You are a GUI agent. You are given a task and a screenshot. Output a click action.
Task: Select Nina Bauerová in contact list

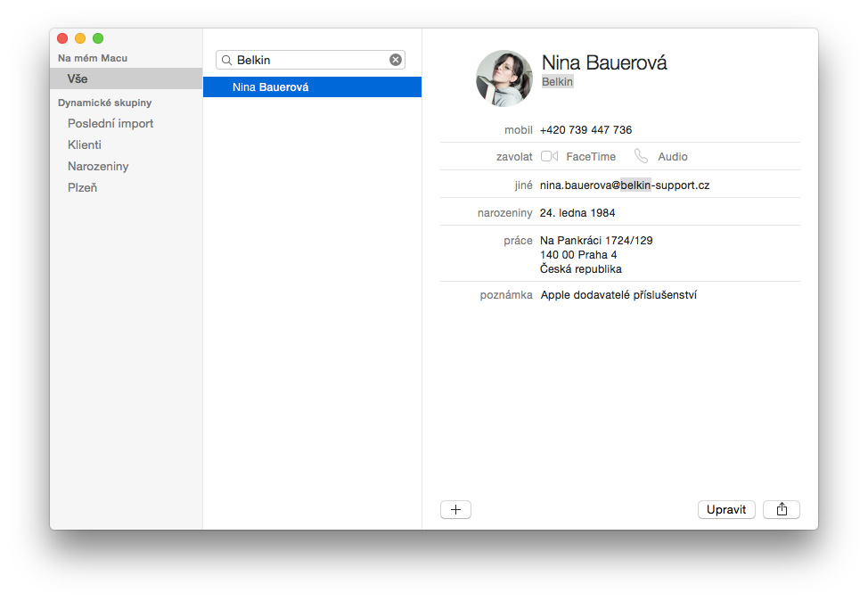pos(312,87)
